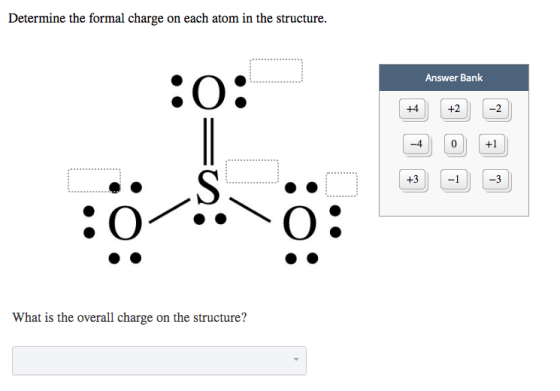The image size is (560, 391).
Task: Select the −1 answer tile
Action: point(454,179)
